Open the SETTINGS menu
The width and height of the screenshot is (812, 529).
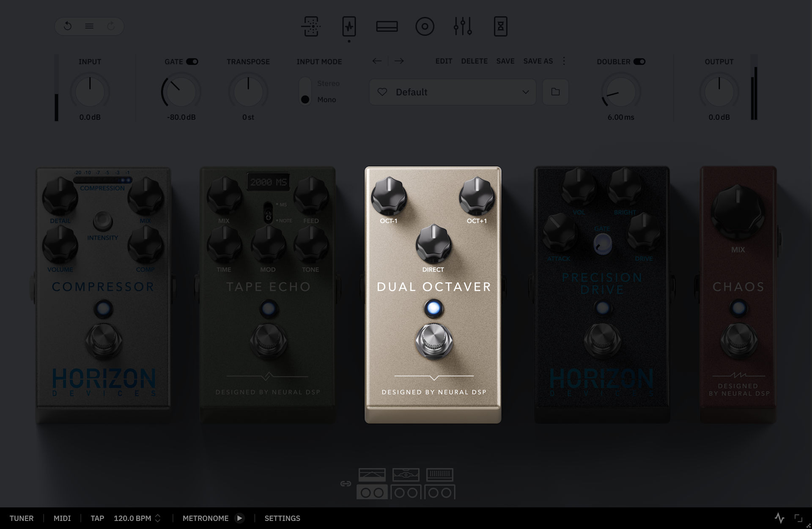coord(283,518)
